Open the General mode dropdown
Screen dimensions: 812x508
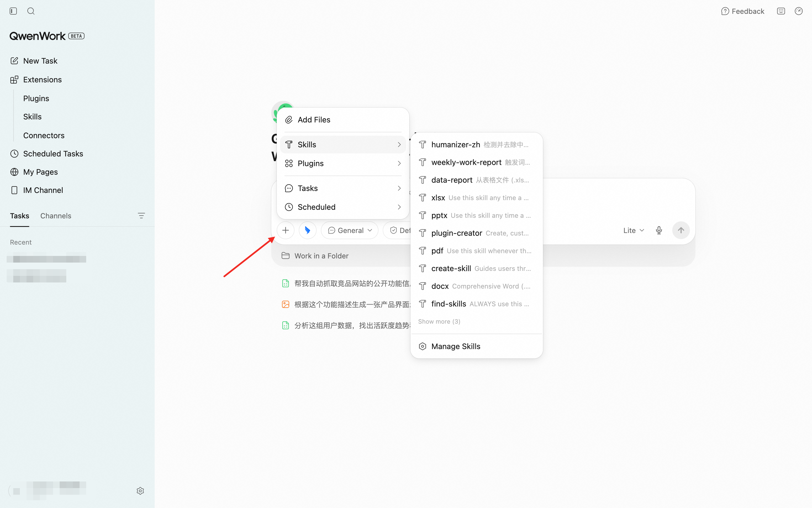coord(349,230)
